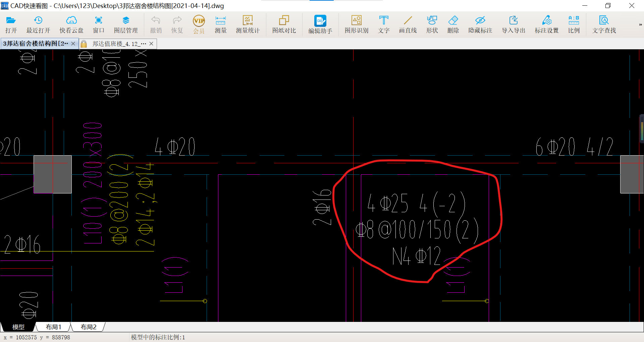Switch to 模型 model tab

click(x=18, y=327)
